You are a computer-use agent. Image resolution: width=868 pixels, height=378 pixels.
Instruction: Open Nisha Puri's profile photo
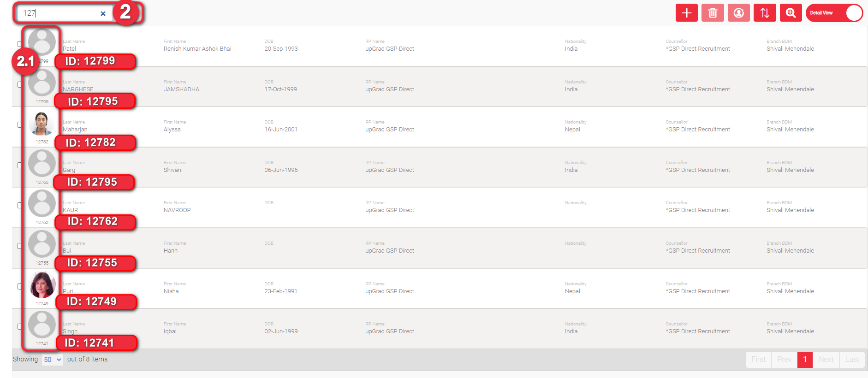pos(42,285)
